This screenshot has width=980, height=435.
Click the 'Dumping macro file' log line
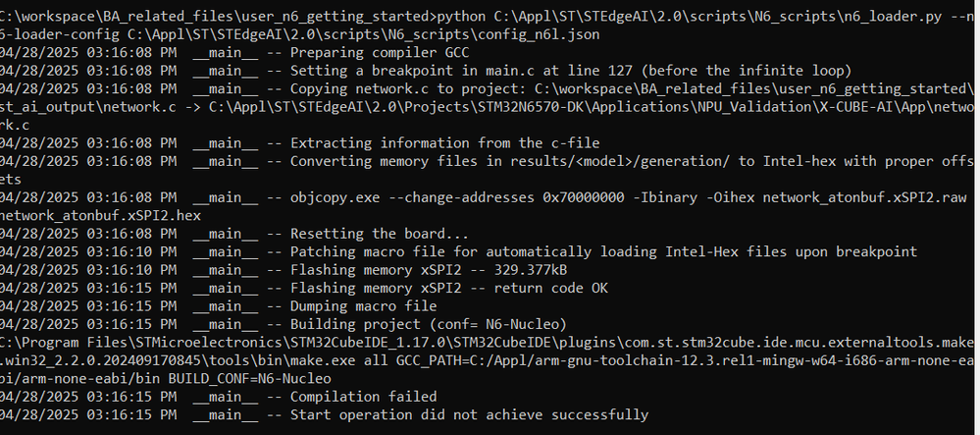coord(363,306)
